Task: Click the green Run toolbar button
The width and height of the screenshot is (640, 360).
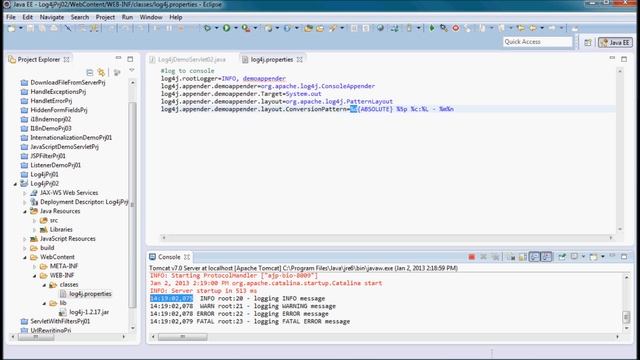Action: pyautogui.click(x=226, y=28)
